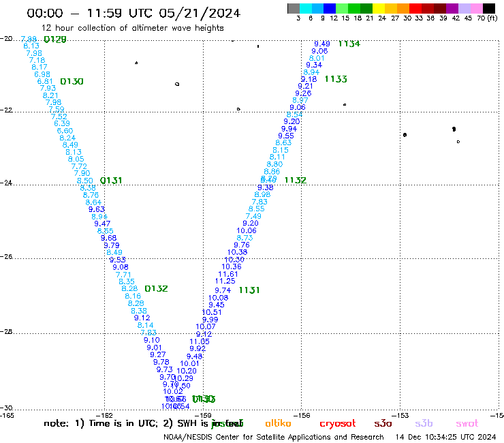Click the track time label '1134'
Image resolution: width=504 pixels, height=443 pixels.
349,44
